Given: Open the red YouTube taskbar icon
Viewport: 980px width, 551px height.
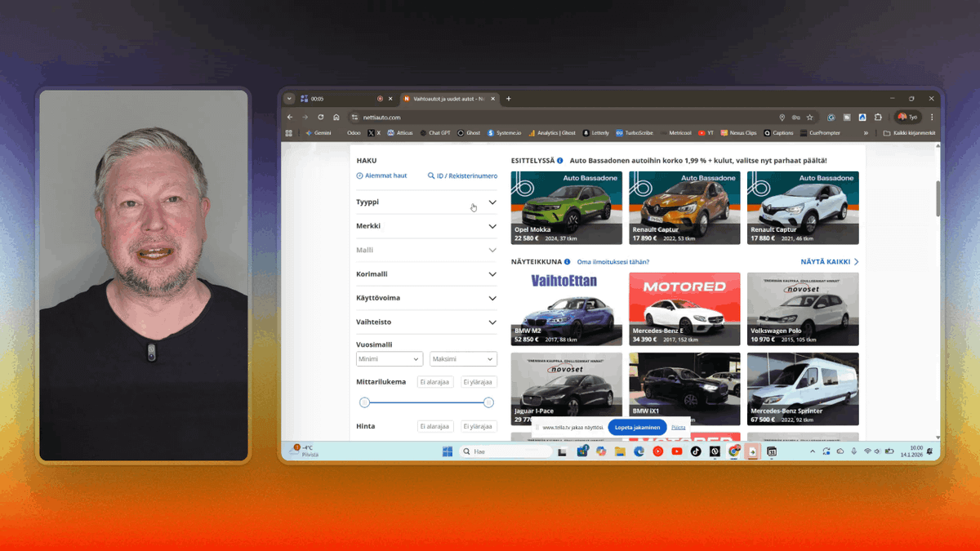Looking at the screenshot, I should (x=677, y=451).
